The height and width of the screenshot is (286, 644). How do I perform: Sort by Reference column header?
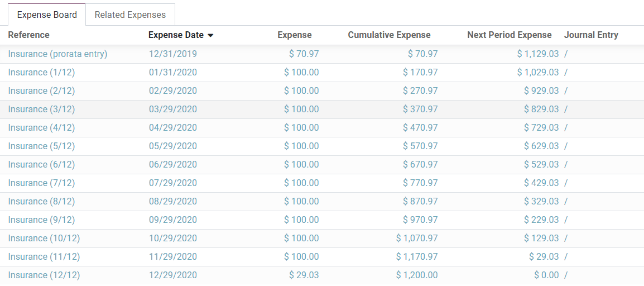(x=29, y=35)
